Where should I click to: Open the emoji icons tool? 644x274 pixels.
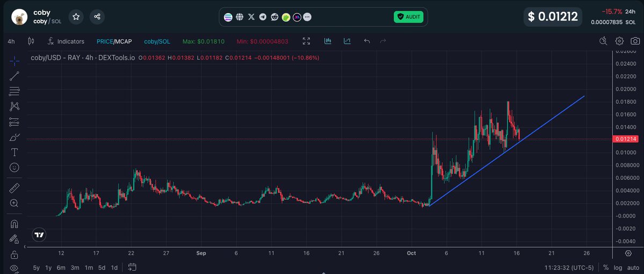pos(14,168)
